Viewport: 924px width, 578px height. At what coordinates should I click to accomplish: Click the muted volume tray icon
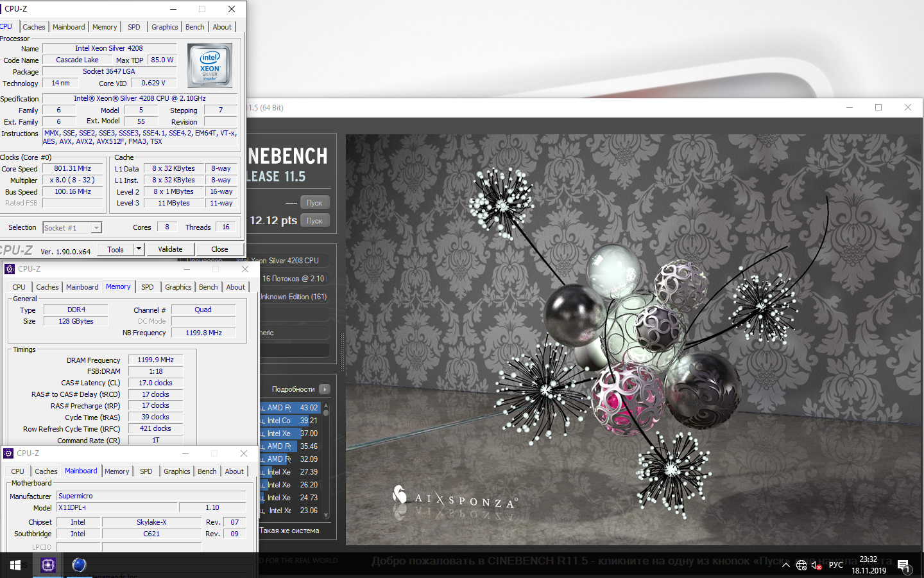(817, 565)
